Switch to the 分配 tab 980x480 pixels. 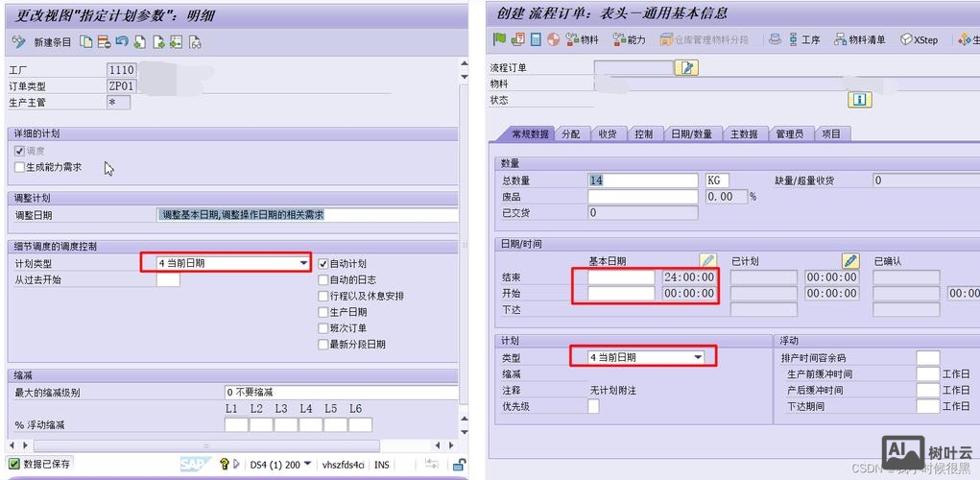click(570, 133)
